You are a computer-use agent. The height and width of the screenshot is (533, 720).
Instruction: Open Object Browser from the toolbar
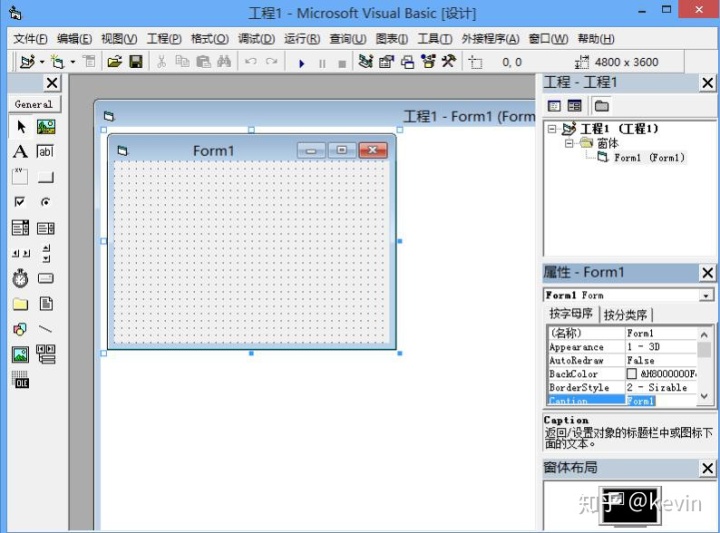pyautogui.click(x=428, y=61)
